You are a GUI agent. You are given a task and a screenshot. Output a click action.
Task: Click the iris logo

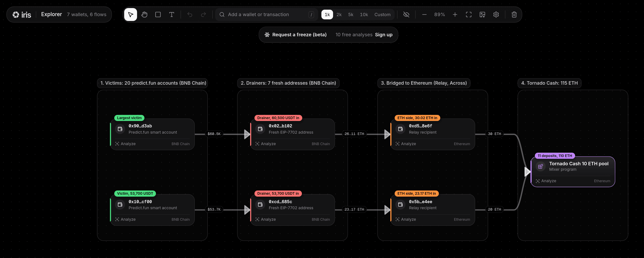(x=22, y=15)
